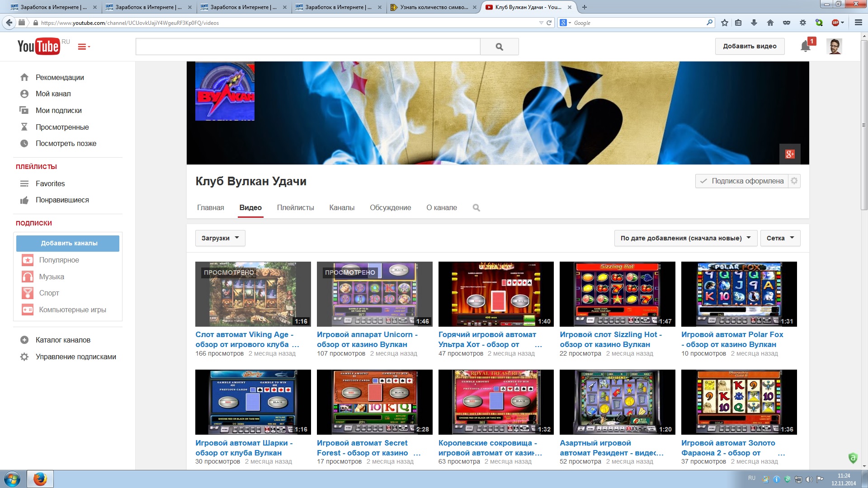Open the Adblock Plus toolbar icon

[835, 23]
